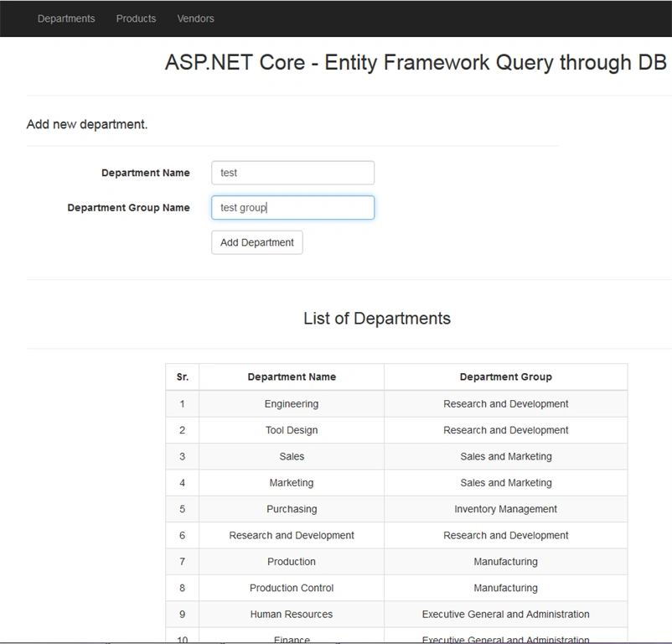Click the Department Name field label
This screenshot has height=644, width=672.
tap(145, 173)
